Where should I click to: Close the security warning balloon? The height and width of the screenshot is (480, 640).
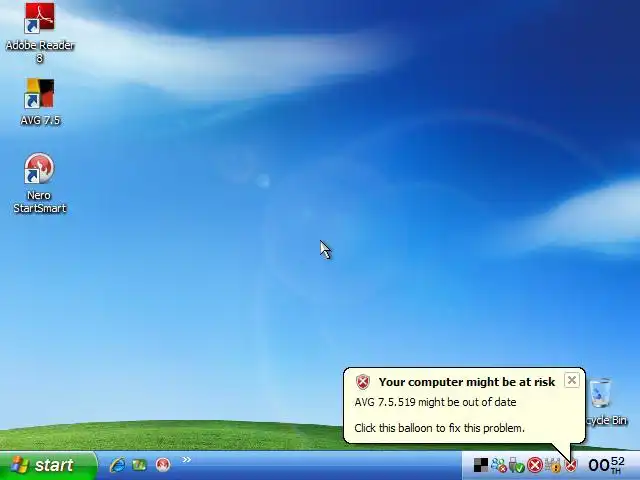point(572,380)
